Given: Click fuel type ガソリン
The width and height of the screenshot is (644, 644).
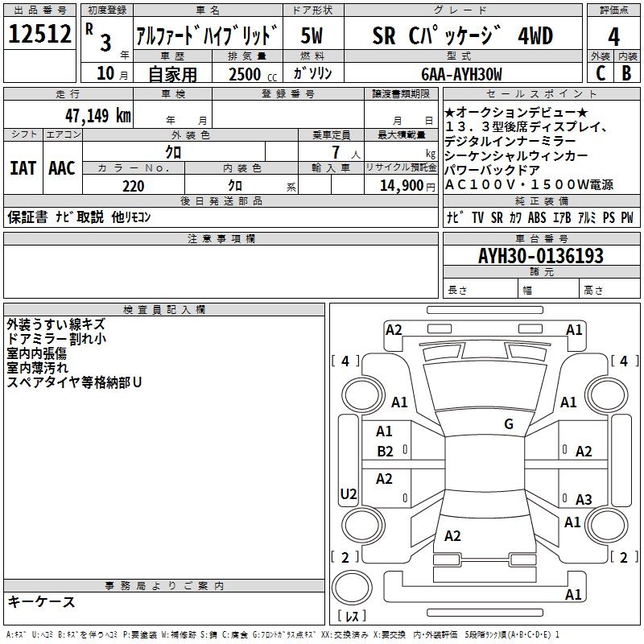Looking at the screenshot, I should pos(312,73).
